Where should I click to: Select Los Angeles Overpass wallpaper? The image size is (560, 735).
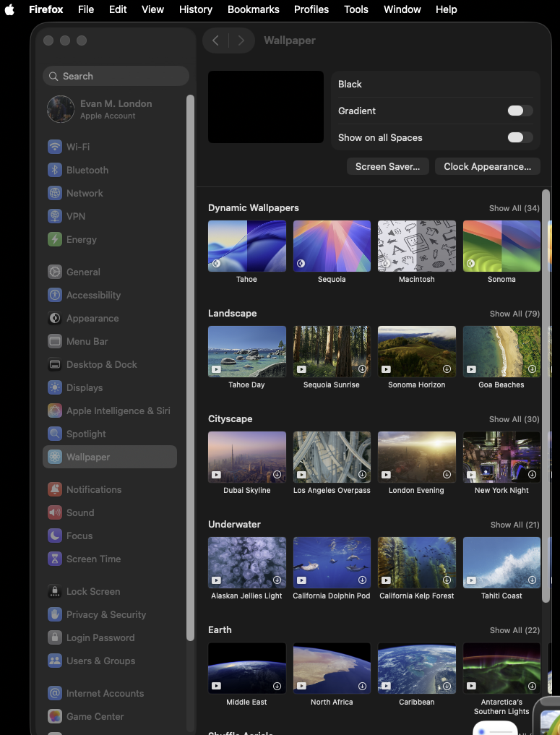(x=332, y=457)
